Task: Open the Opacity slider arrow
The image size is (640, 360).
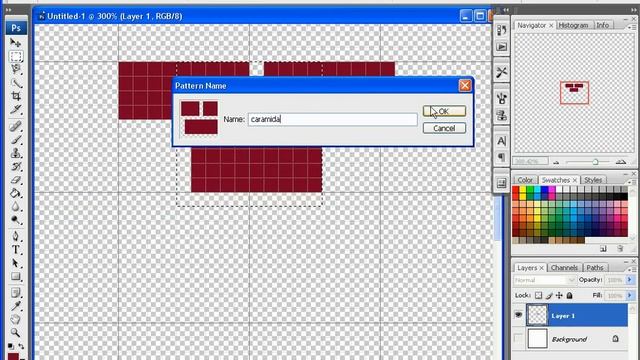Action: click(x=629, y=280)
